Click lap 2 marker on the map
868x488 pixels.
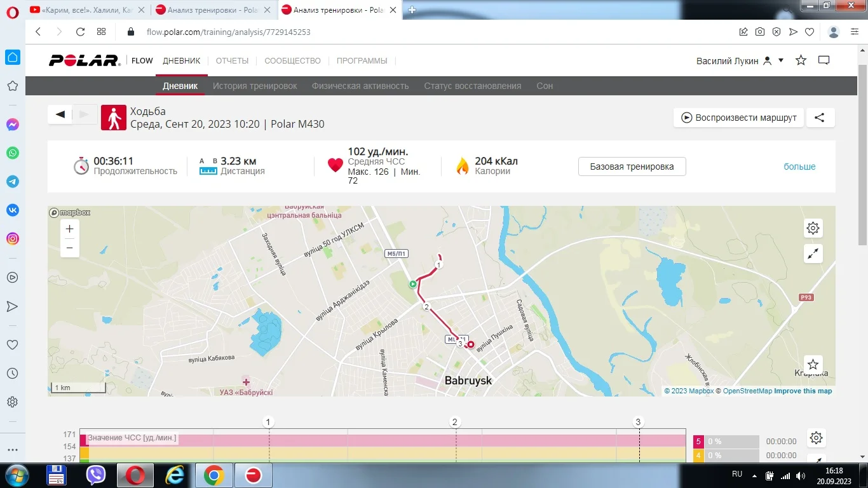427,307
